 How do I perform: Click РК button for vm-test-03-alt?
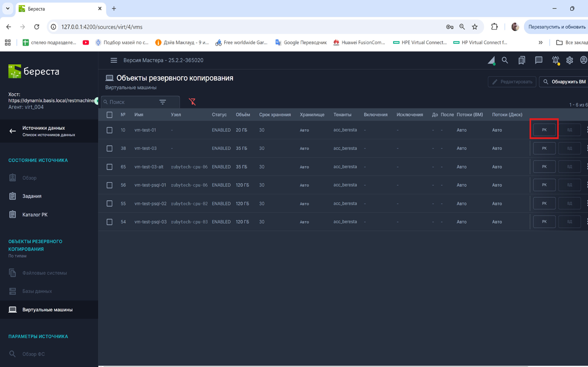[544, 167]
